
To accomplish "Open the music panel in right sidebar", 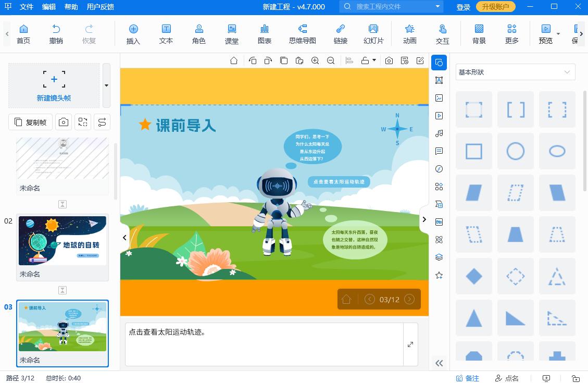I will [x=439, y=133].
